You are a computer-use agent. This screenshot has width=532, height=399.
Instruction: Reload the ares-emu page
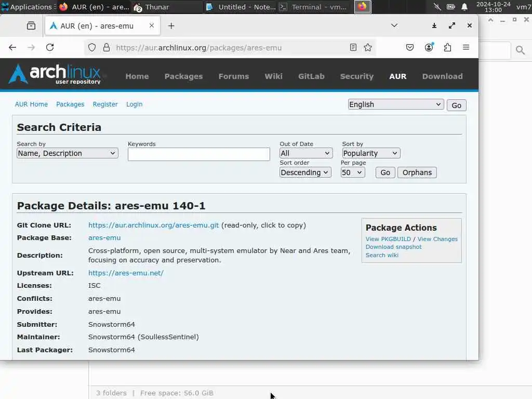(50, 47)
